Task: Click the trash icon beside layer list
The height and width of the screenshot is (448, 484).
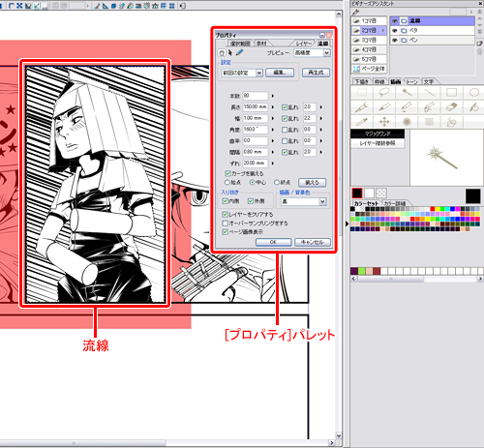Action: coord(479,51)
